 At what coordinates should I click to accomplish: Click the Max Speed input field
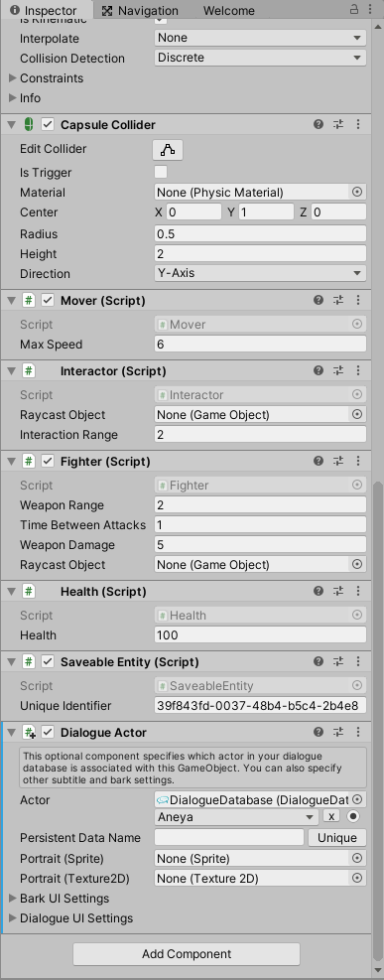[x=260, y=345]
